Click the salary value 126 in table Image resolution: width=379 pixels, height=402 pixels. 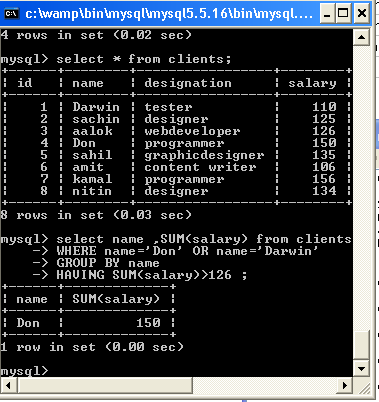click(324, 131)
